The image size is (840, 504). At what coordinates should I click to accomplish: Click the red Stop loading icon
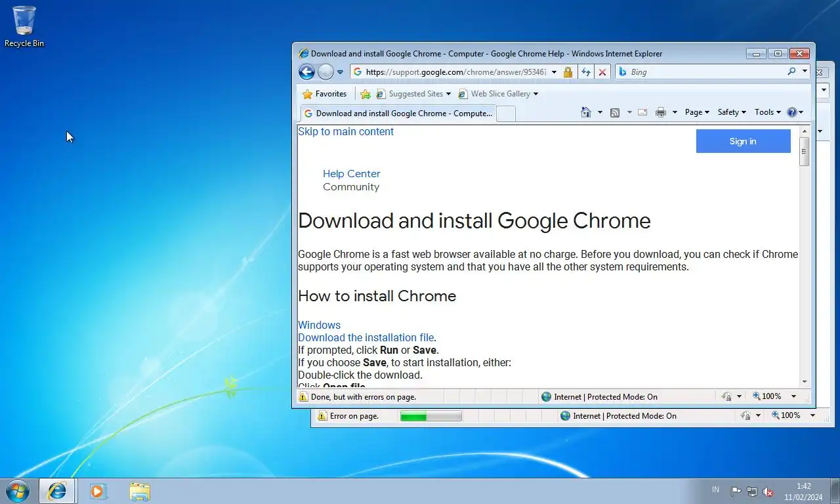[602, 72]
